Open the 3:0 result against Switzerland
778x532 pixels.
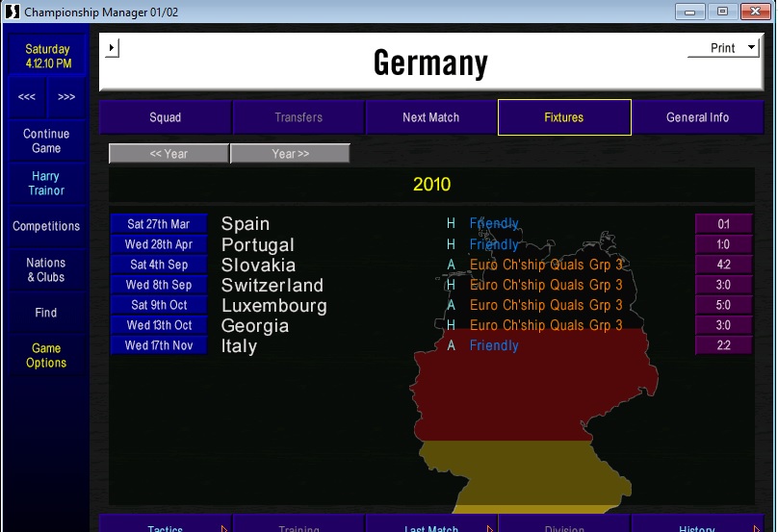point(723,285)
